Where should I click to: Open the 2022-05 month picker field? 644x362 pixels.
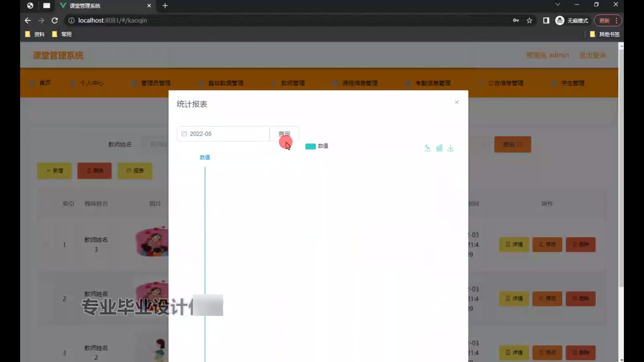223,134
